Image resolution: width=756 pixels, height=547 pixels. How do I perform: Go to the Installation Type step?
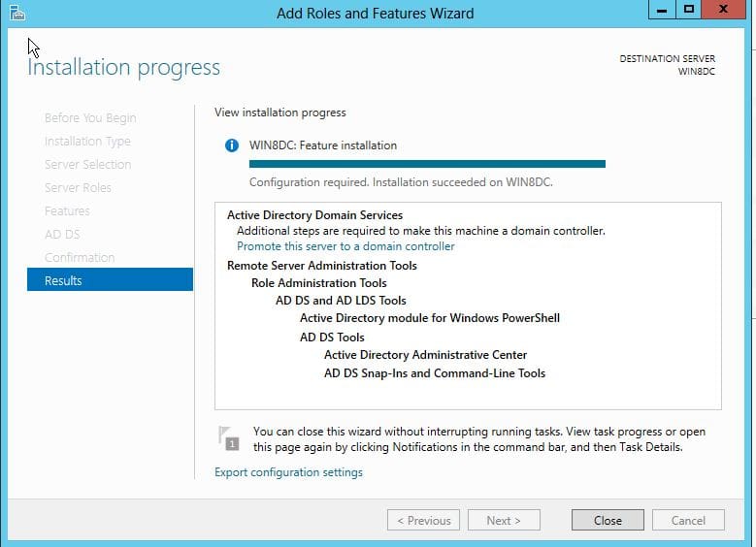[x=87, y=142]
